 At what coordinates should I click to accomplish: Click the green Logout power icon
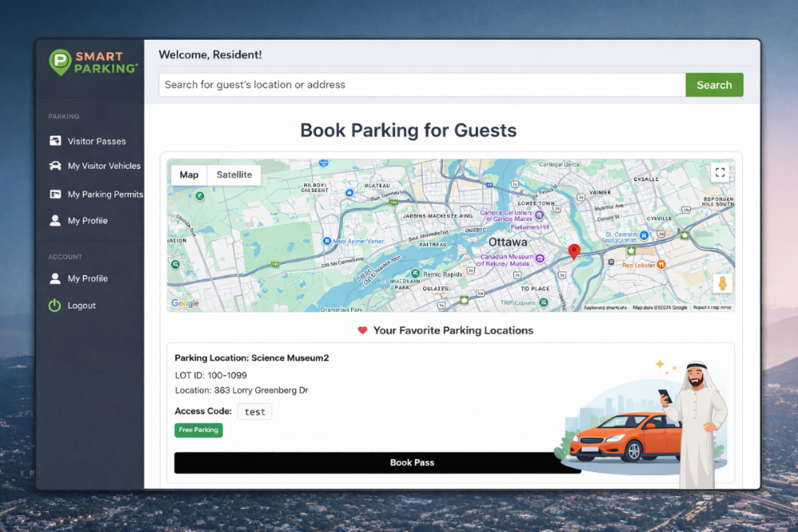point(53,305)
